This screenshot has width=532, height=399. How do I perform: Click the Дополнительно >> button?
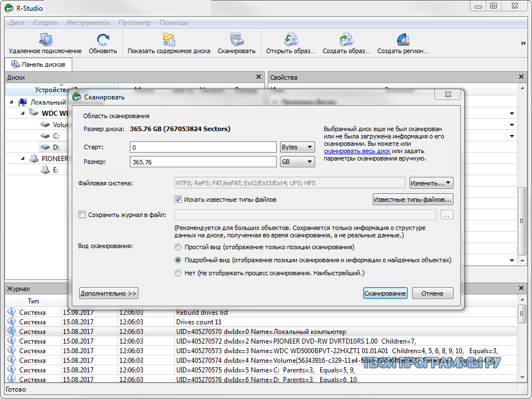[108, 293]
